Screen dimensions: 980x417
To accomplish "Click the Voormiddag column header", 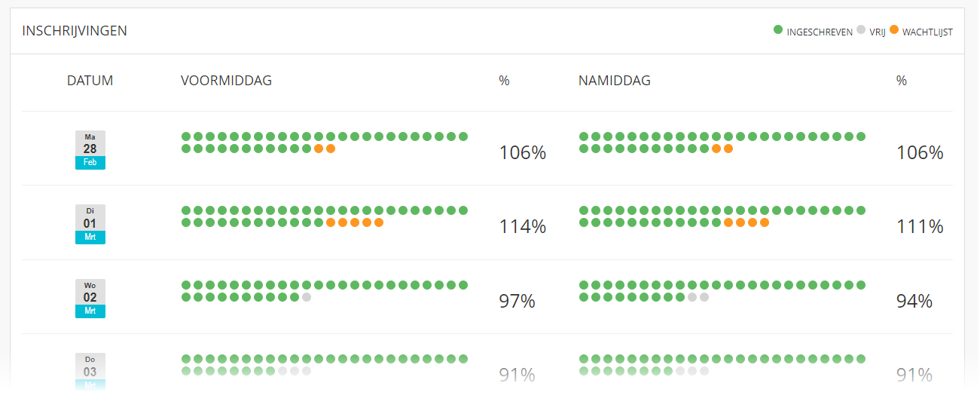I will pyautogui.click(x=226, y=81).
